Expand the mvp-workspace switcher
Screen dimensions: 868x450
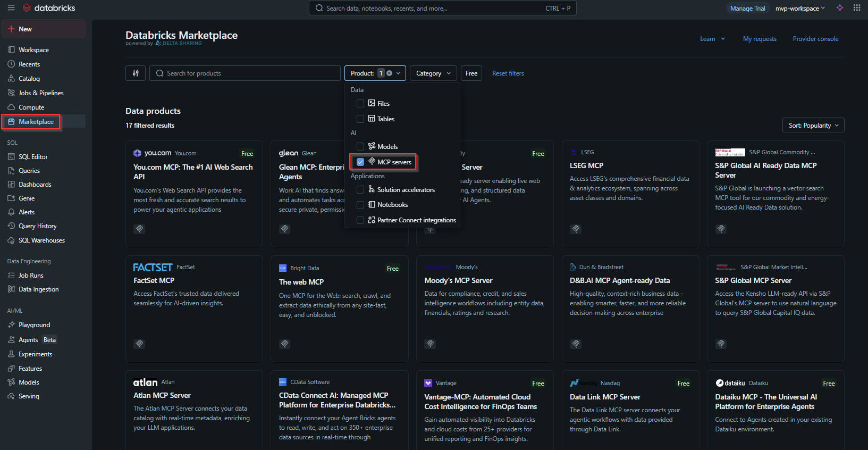click(x=800, y=9)
